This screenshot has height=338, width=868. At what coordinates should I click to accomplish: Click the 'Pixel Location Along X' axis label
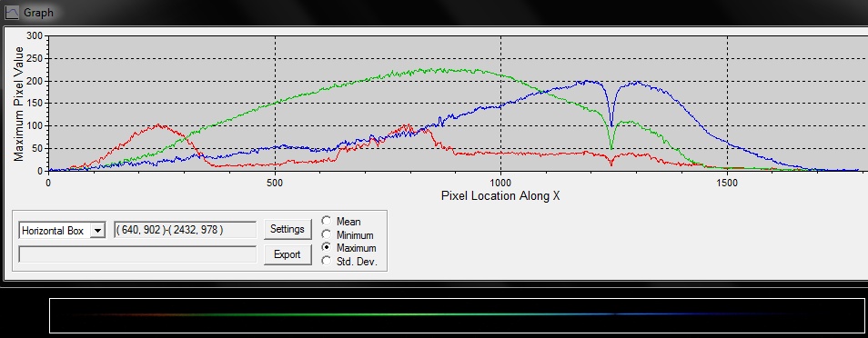[x=500, y=196]
